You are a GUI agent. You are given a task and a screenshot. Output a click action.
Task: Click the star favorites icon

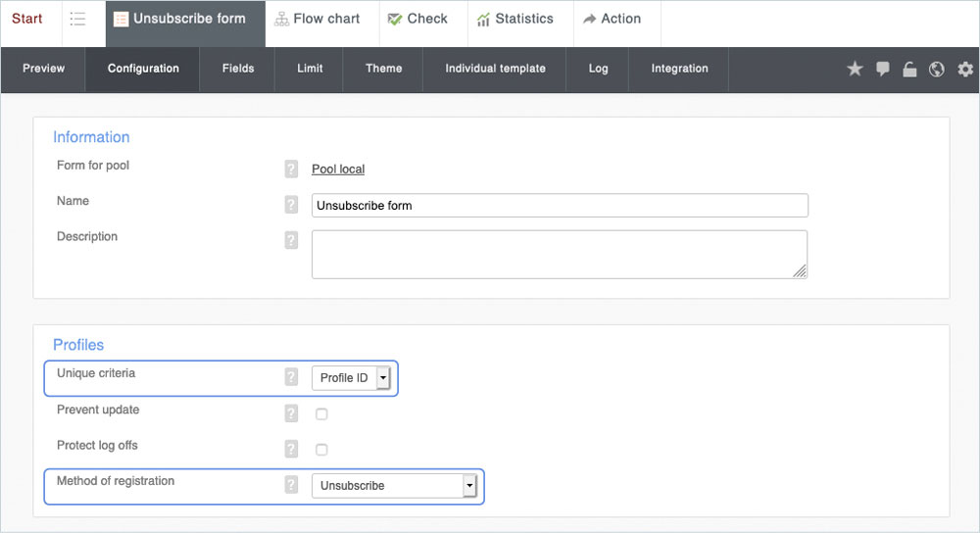click(855, 69)
